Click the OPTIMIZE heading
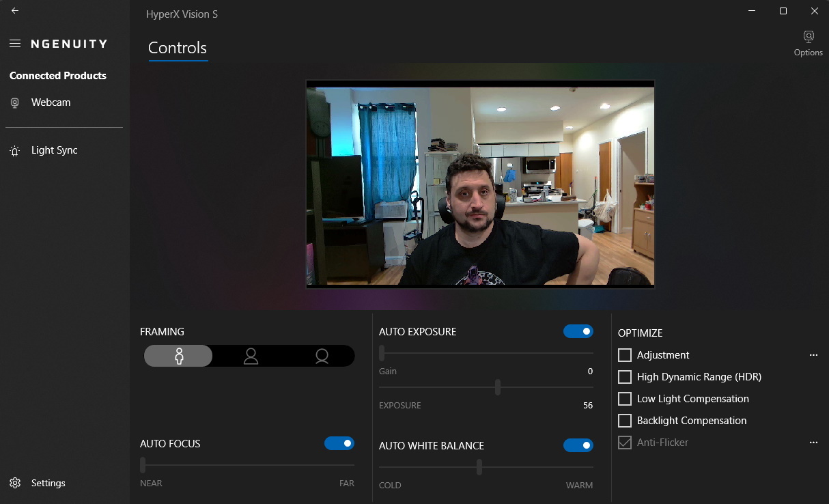Viewport: 829px width, 504px height. coord(641,333)
